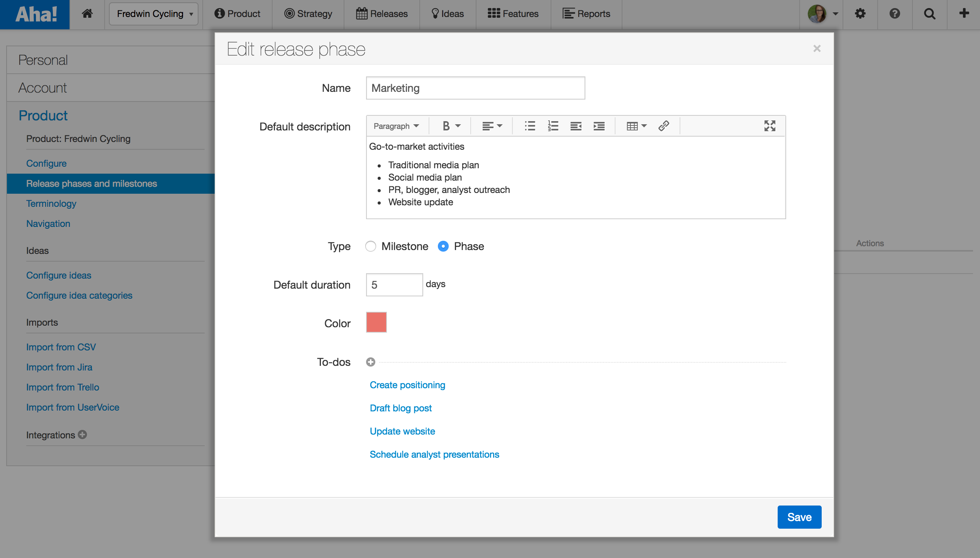Switch to the Features navigation tab

click(514, 14)
